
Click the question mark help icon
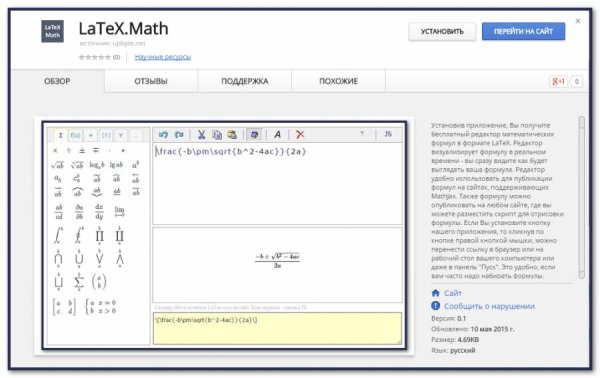point(362,134)
